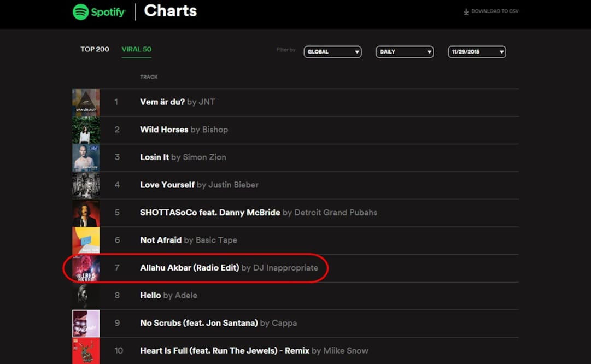Viewport: 591px width, 364px height.
Task: Switch to the TOP 200 tab
Action: [95, 49]
